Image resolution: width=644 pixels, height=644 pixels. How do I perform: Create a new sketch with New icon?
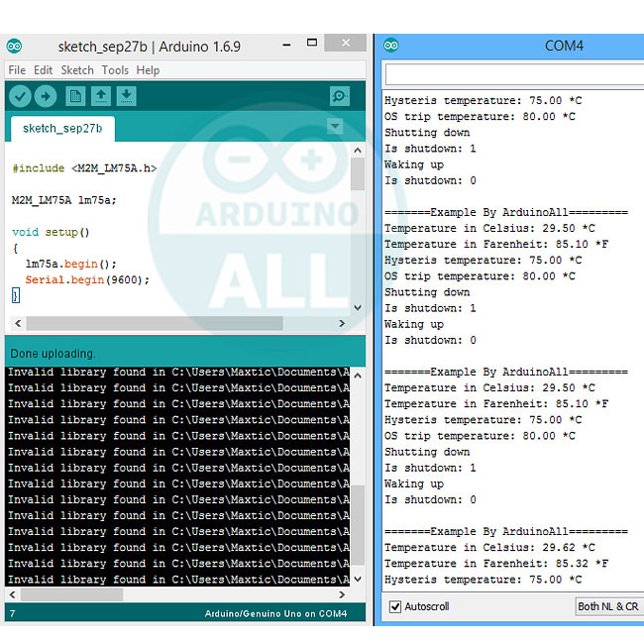click(x=75, y=96)
